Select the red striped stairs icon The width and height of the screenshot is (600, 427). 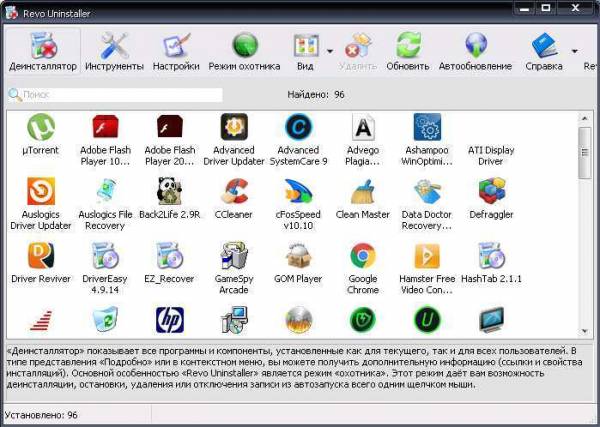pos(41,321)
